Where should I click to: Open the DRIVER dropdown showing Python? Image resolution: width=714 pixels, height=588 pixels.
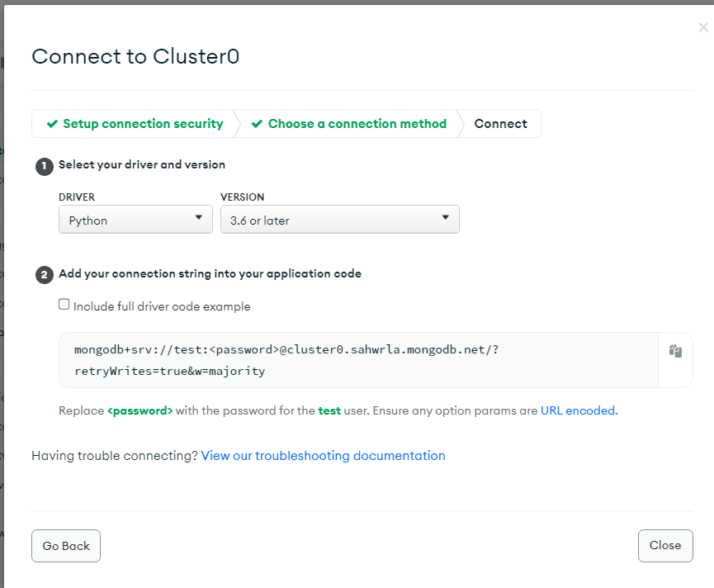135,220
